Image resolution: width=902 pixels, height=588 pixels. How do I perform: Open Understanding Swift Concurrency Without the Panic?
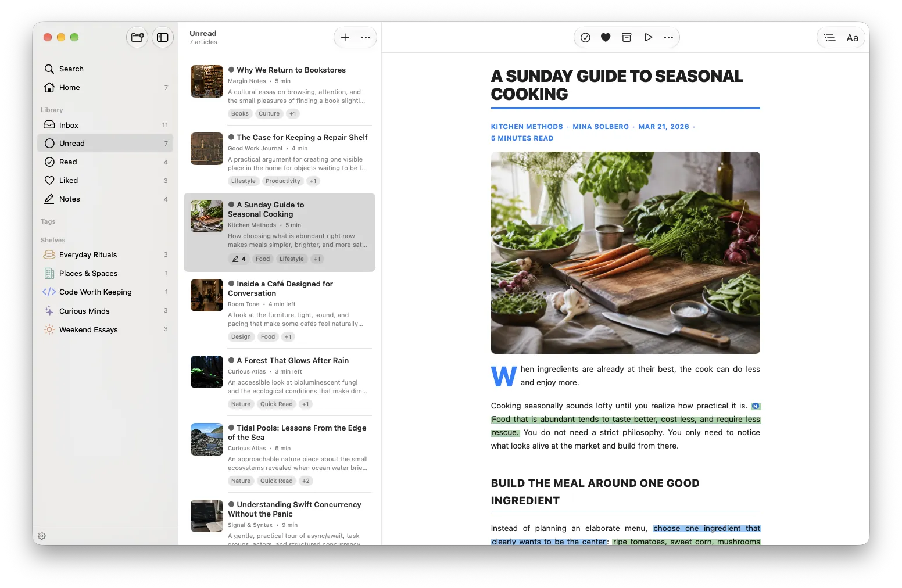pos(280,520)
